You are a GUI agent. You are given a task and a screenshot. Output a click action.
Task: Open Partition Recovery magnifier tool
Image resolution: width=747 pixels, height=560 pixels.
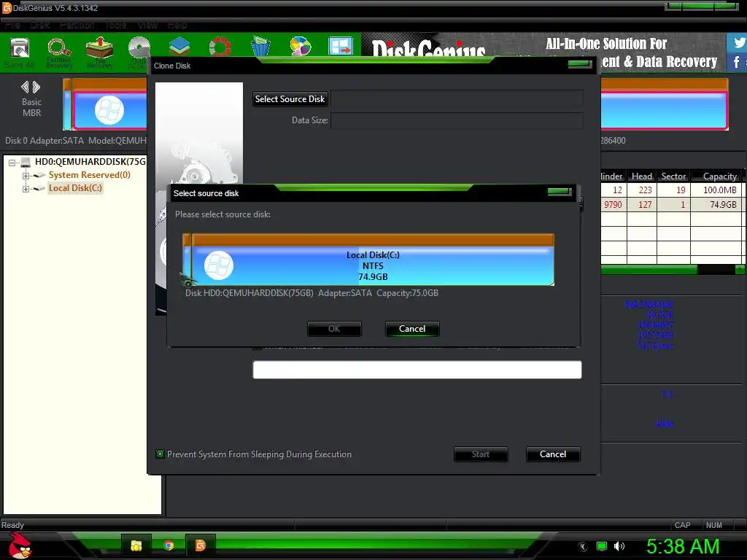pyautogui.click(x=59, y=52)
